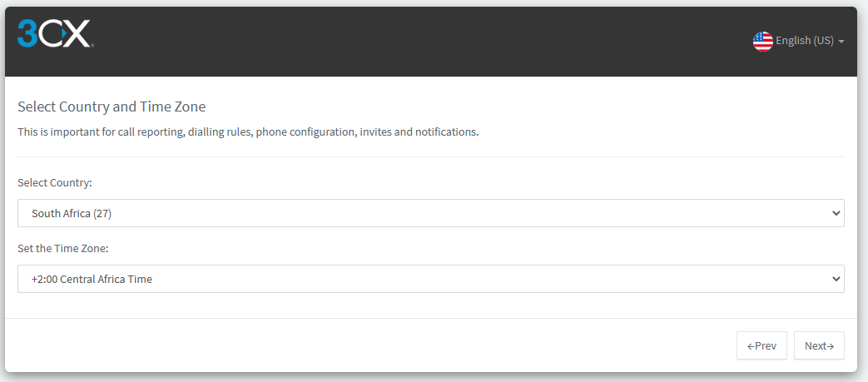Viewport: 868px width, 382px height.
Task: Click the 3CX logo
Action: pos(55,34)
